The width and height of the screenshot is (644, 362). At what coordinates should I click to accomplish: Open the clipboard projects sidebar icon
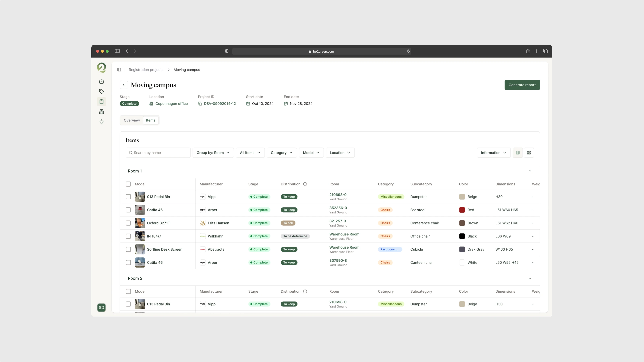point(101,102)
